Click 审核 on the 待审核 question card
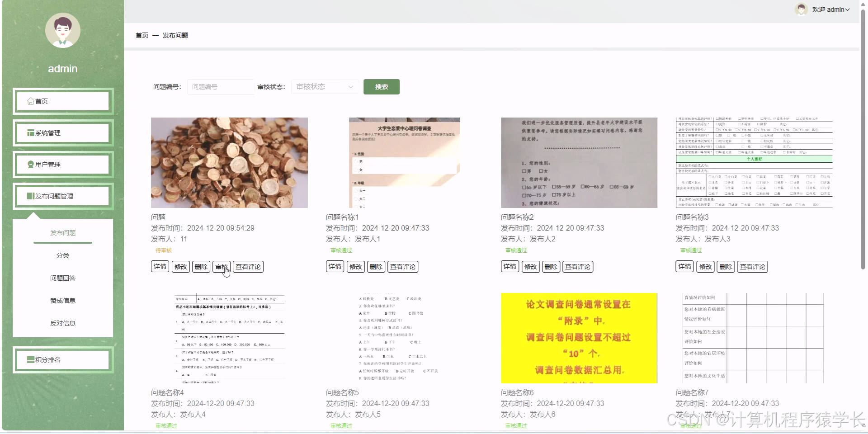The image size is (868, 434). pos(222,267)
